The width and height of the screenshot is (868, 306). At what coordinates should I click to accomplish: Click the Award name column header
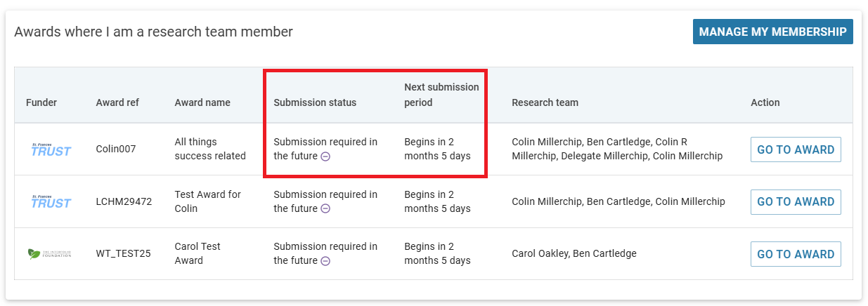pyautogui.click(x=202, y=102)
